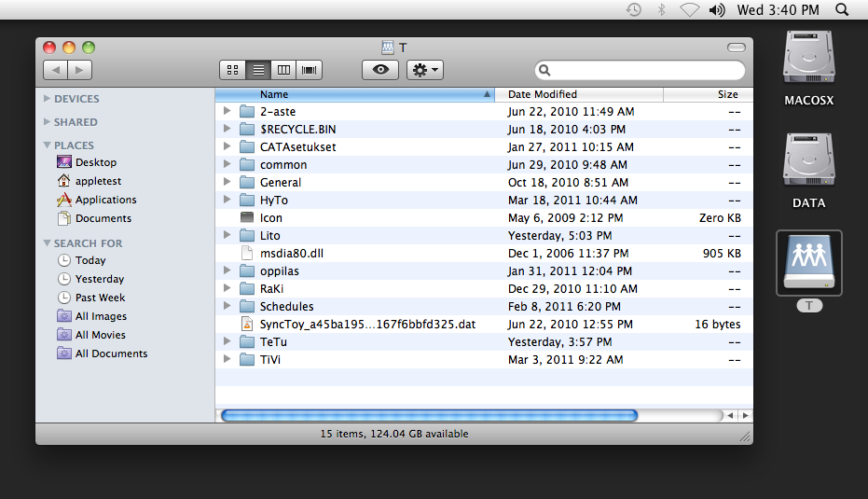This screenshot has width=868, height=499.
Task: Expand the 2-aste folder
Action: (227, 111)
